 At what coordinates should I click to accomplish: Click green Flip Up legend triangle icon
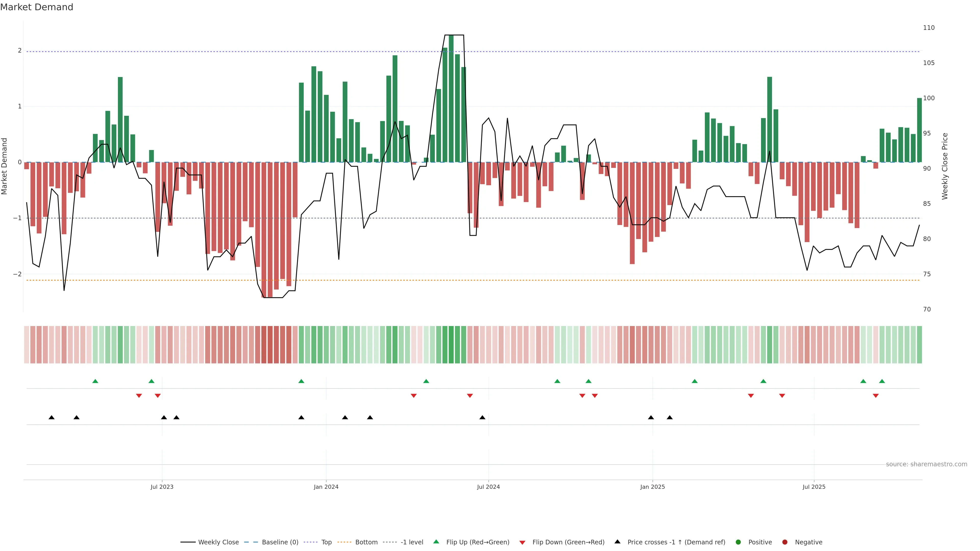click(436, 542)
